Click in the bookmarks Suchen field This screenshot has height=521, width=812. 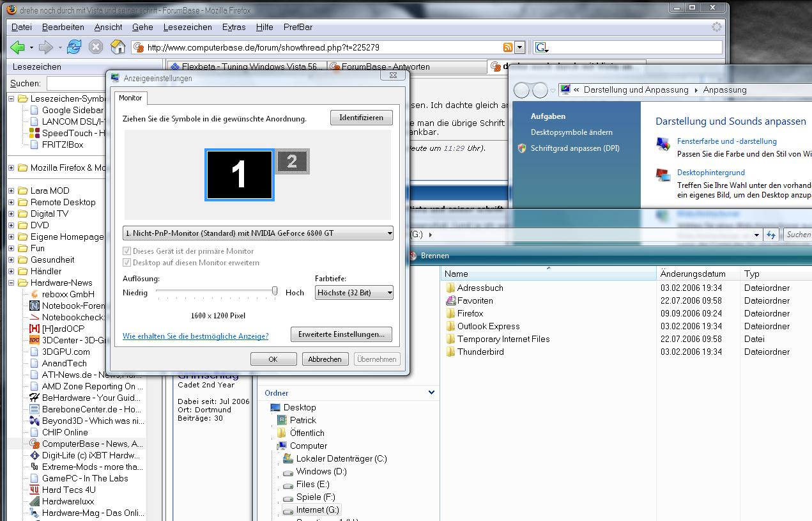point(75,83)
